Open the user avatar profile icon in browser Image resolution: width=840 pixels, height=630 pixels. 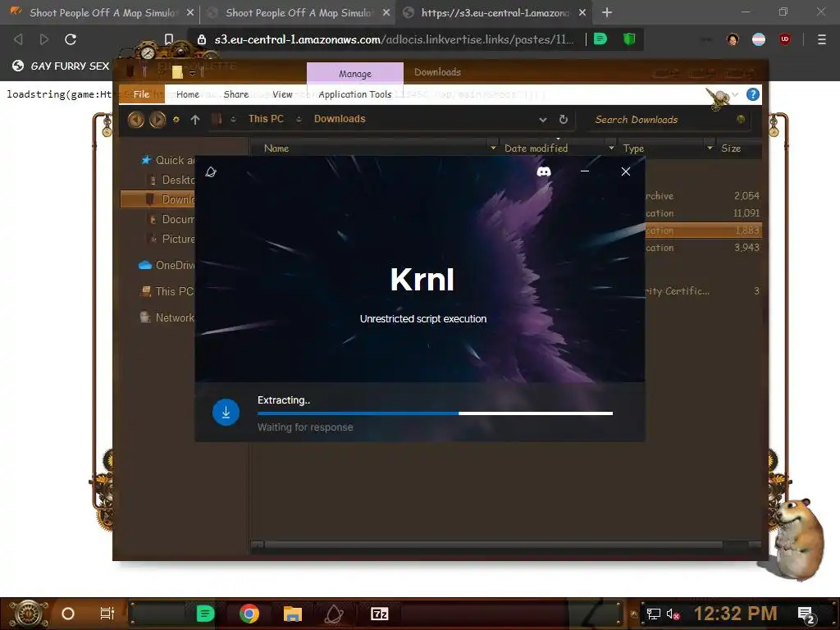coord(733,39)
